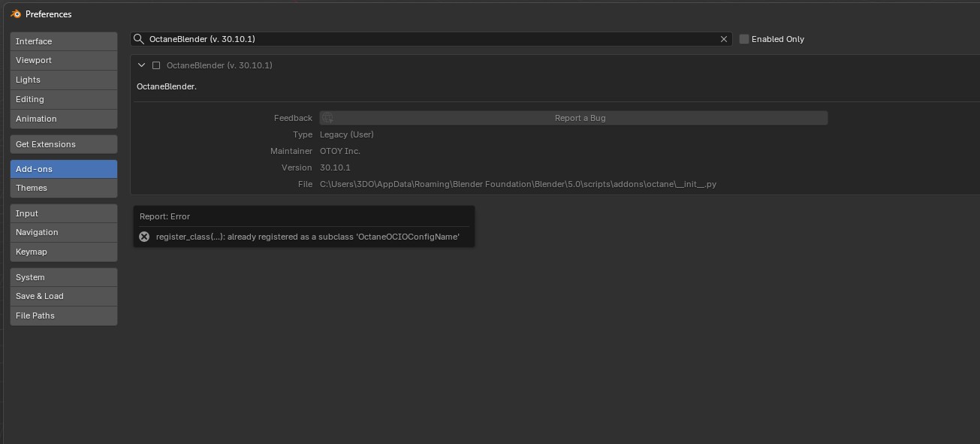Clear the add-on search field
The width and height of the screenshot is (980, 444).
pos(724,39)
